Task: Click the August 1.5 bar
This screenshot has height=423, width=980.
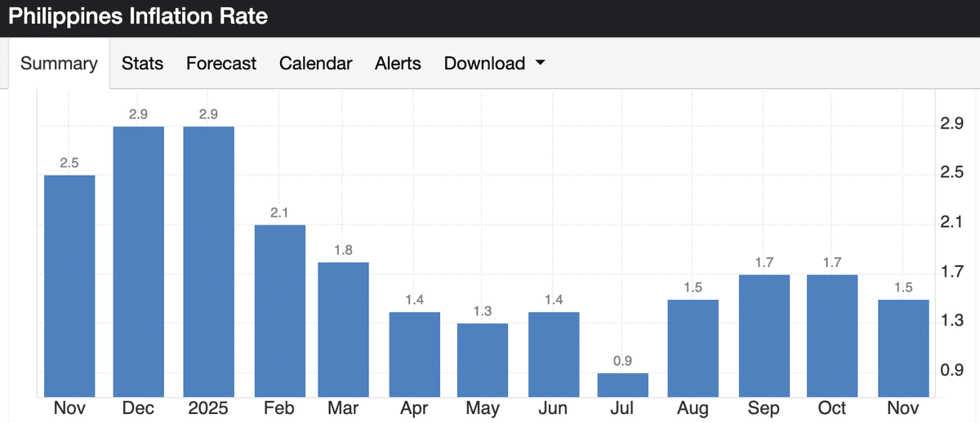Action: coord(693,348)
